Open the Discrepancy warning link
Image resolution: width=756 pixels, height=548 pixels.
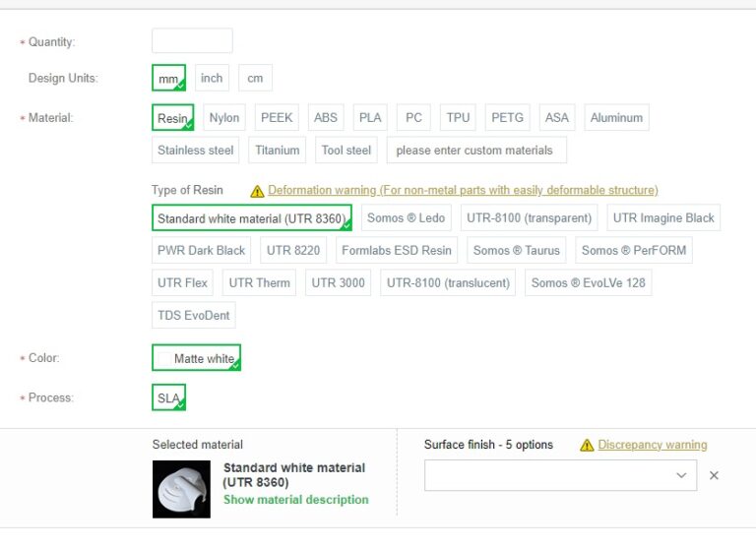652,445
